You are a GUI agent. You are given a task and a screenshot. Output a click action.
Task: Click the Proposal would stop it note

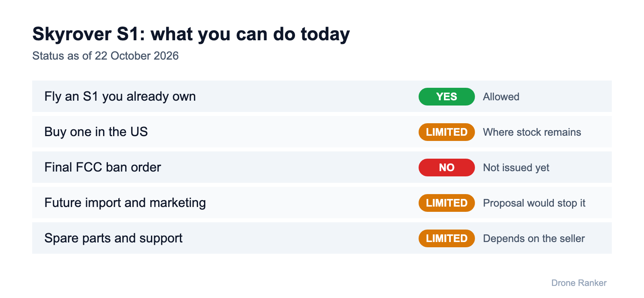click(x=534, y=203)
